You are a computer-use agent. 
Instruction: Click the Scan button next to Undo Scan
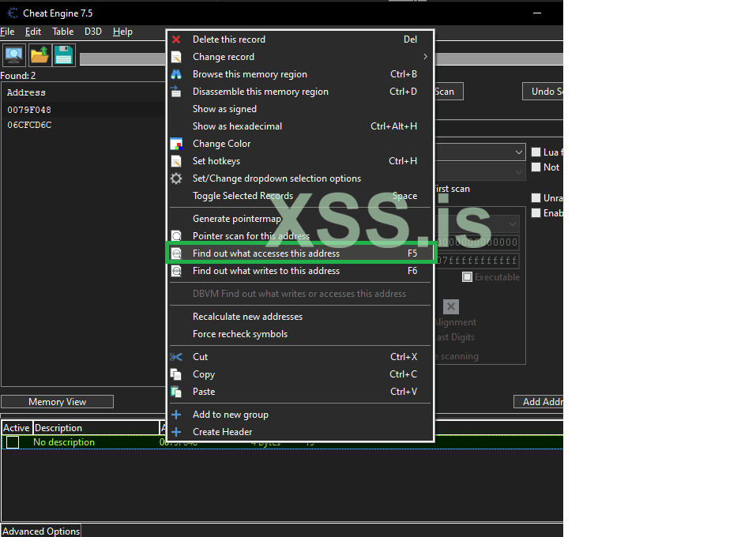pyautogui.click(x=449, y=92)
